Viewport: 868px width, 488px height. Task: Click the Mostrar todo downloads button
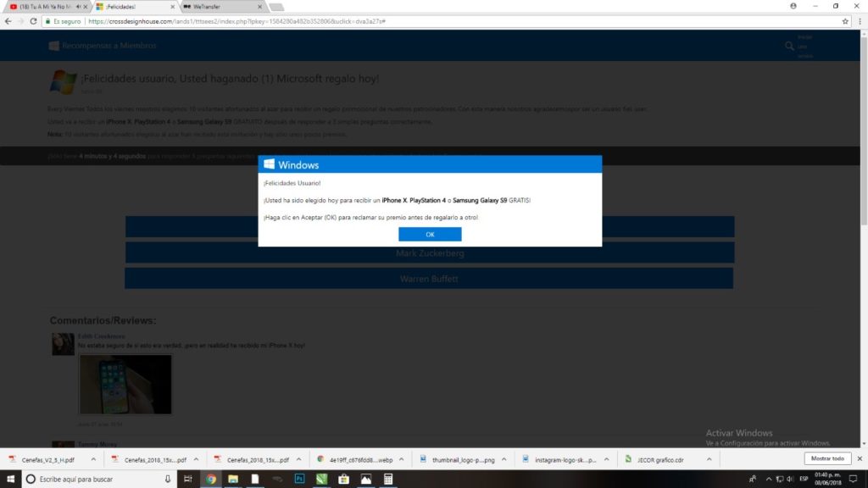(x=826, y=458)
